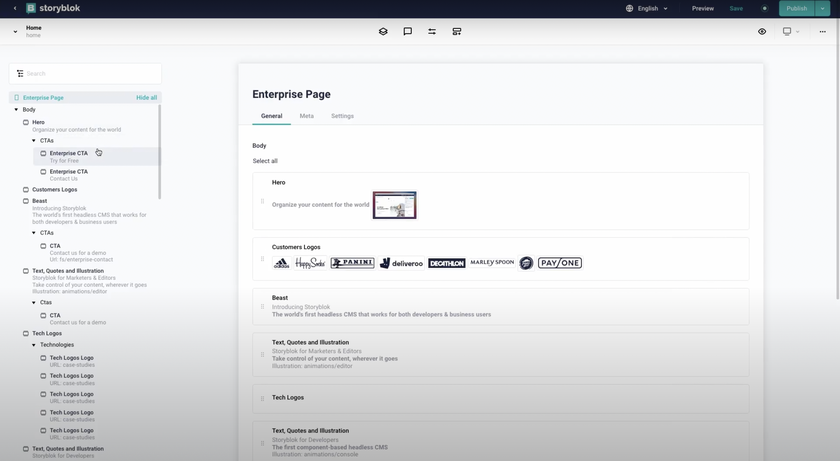Click the deliveroo logo

coord(401,263)
